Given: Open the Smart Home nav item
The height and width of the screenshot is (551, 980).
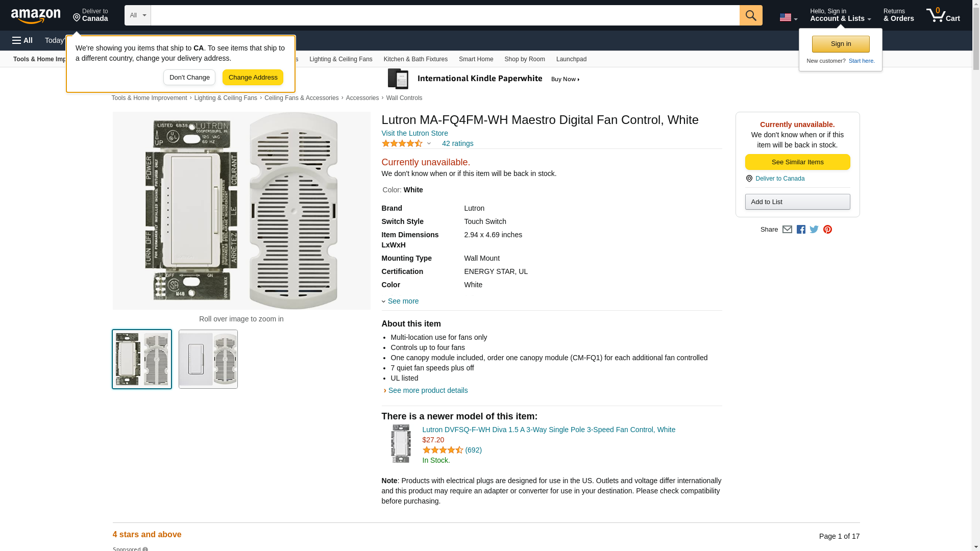Looking at the screenshot, I should (476, 59).
